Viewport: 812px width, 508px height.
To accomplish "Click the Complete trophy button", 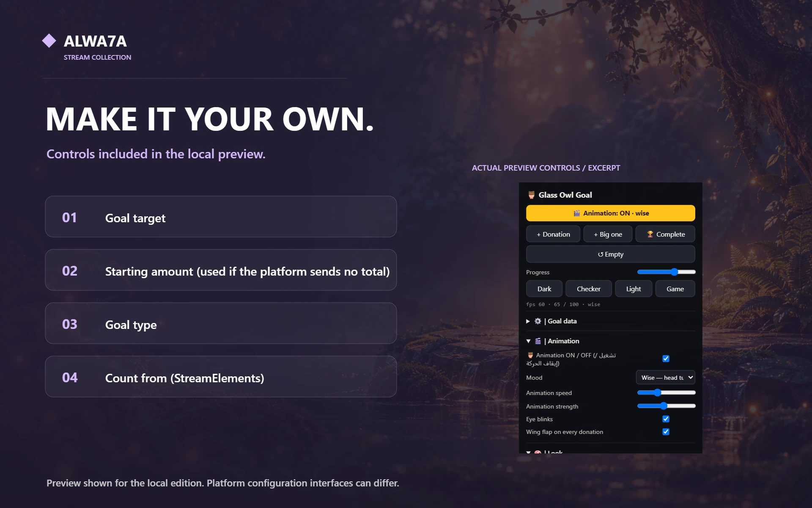I will click(x=665, y=234).
